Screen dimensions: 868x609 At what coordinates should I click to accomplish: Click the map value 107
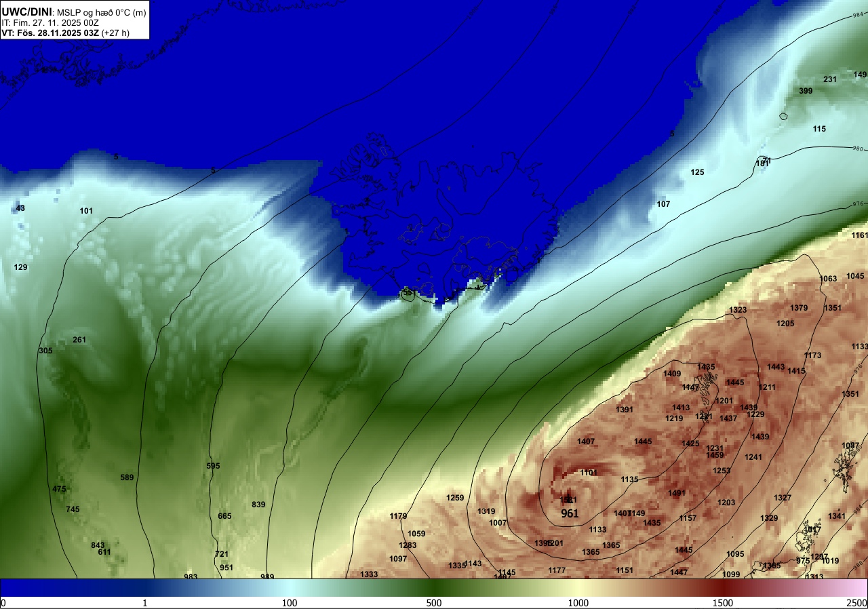(663, 204)
